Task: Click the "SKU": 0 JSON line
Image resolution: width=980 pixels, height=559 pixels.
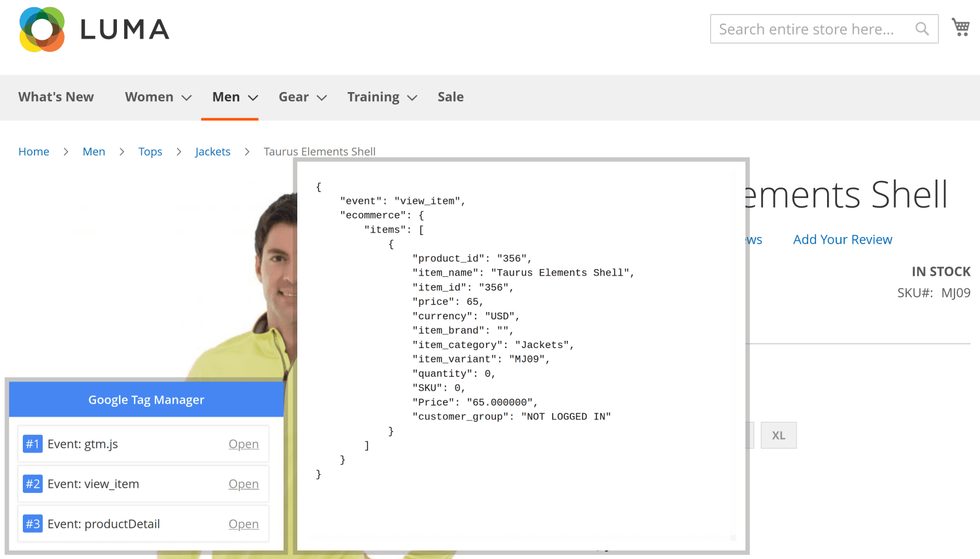Action: tap(439, 388)
